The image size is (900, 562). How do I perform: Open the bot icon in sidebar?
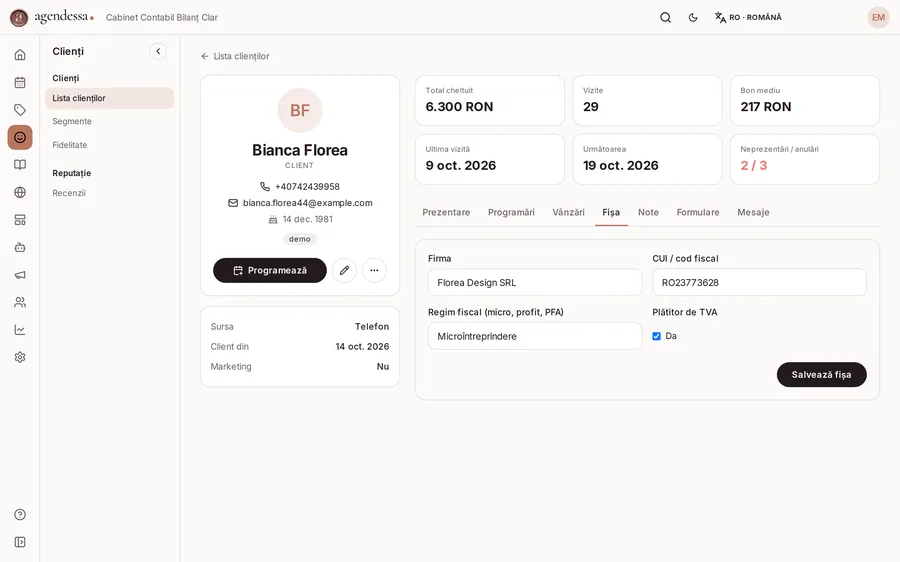pos(20,247)
